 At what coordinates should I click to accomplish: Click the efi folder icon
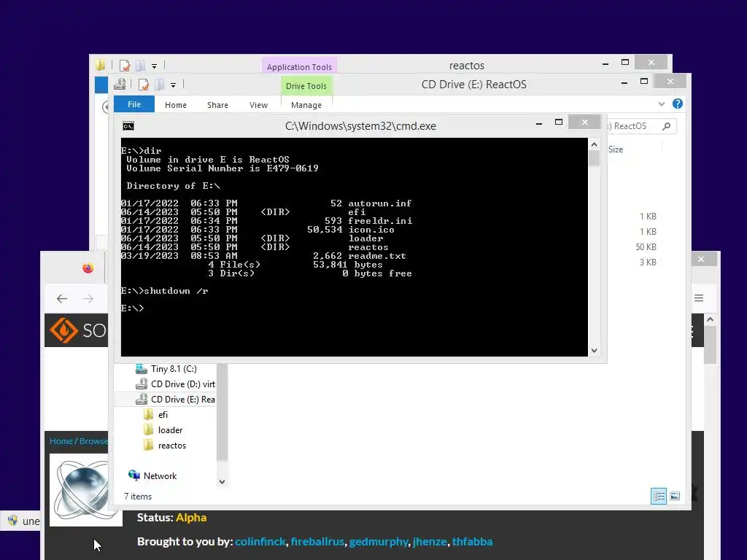click(149, 415)
